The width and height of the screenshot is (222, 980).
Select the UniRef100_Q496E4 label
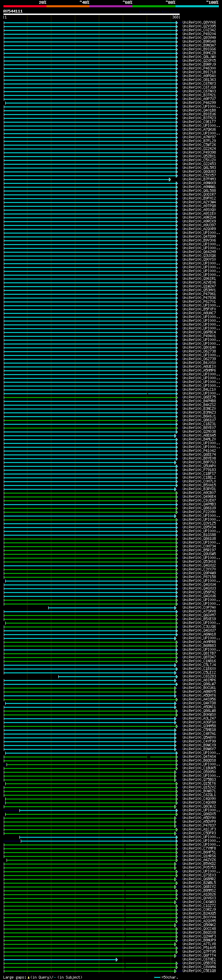[x=199, y=496]
